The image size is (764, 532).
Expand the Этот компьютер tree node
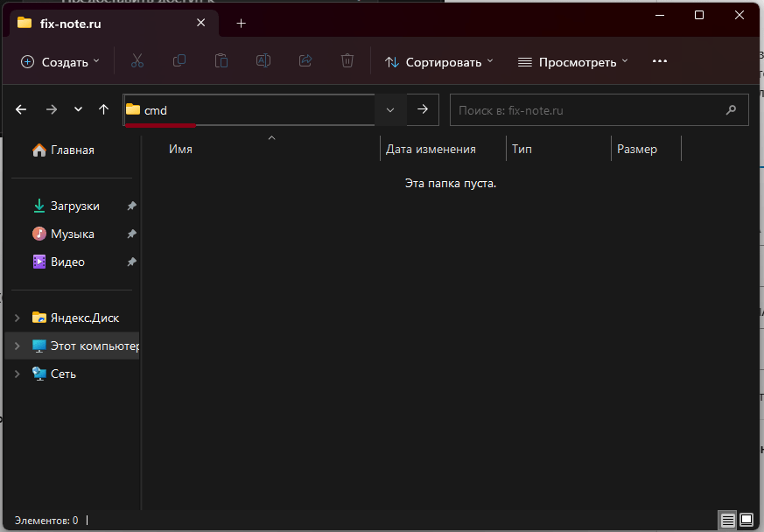click(x=17, y=346)
